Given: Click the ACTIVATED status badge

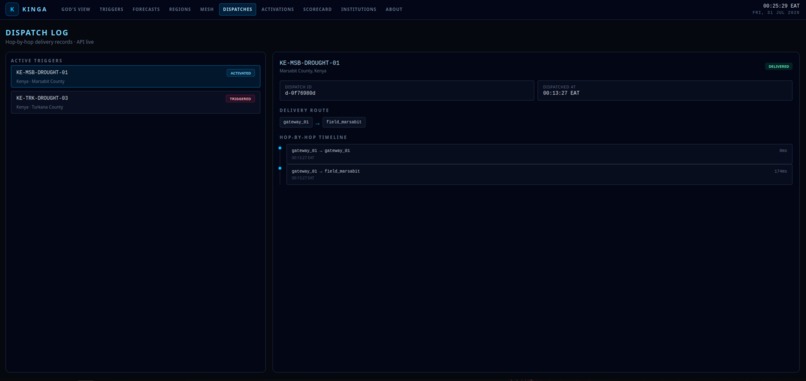Looking at the screenshot, I should [241, 73].
